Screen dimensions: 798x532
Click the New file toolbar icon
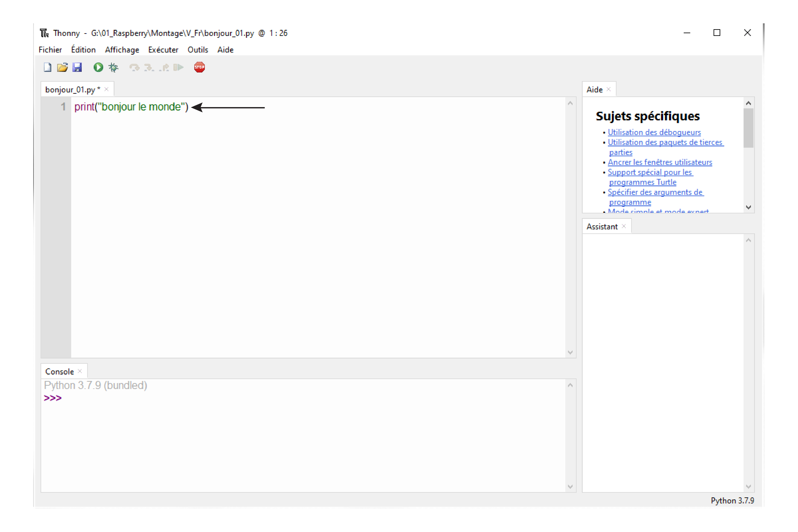(x=48, y=67)
